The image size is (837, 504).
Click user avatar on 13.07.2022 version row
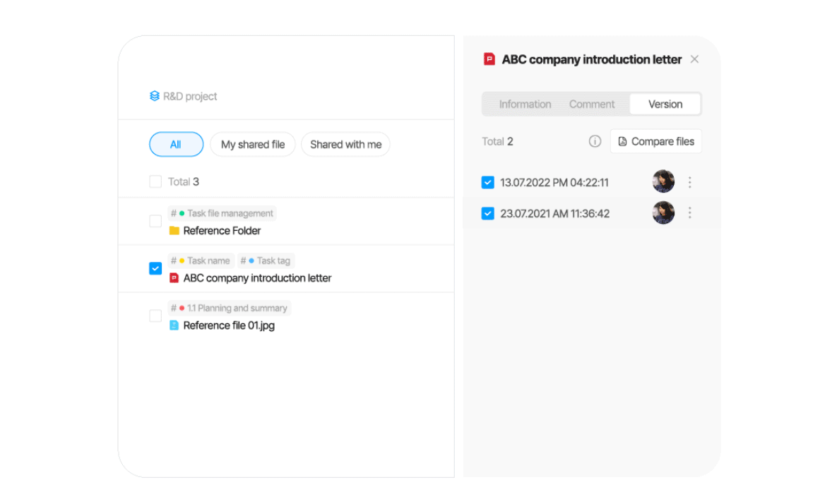(663, 182)
